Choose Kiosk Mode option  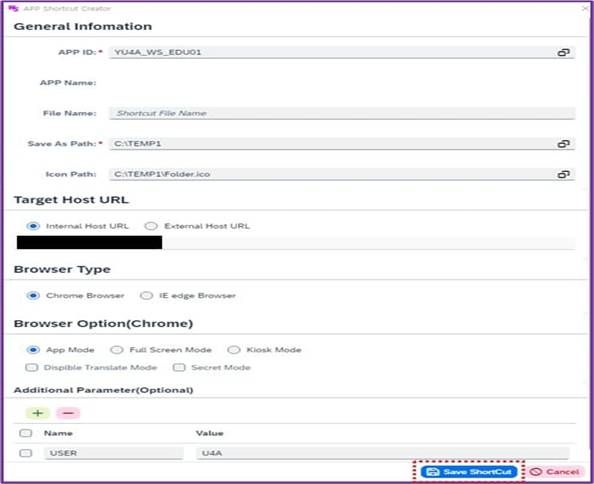[234, 350]
